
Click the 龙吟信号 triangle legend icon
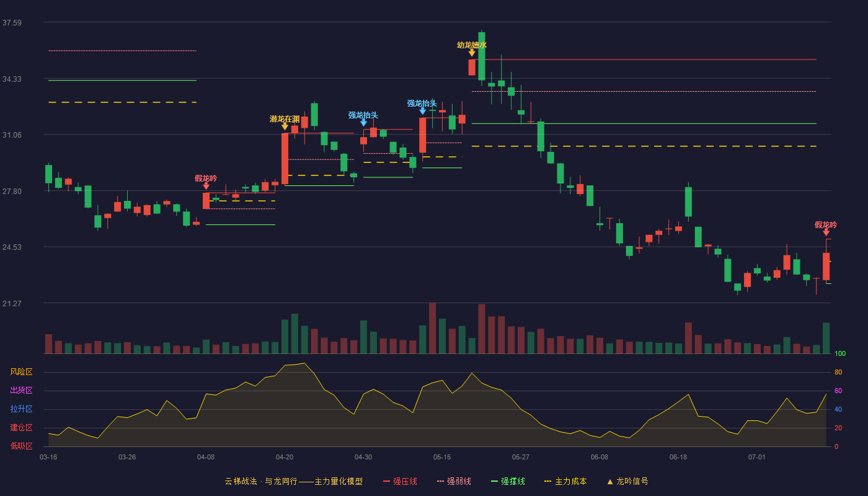click(610, 481)
